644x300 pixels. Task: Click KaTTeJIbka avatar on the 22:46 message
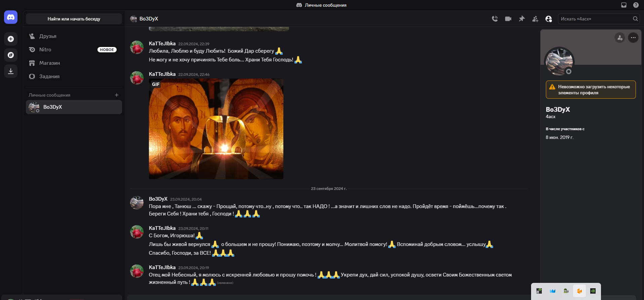pos(137,78)
